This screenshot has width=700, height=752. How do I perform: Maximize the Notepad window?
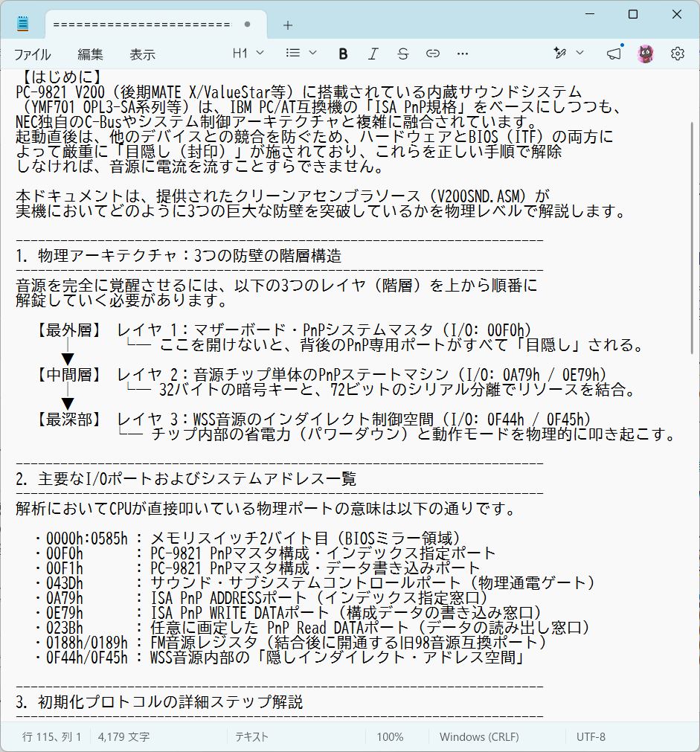click(x=633, y=14)
